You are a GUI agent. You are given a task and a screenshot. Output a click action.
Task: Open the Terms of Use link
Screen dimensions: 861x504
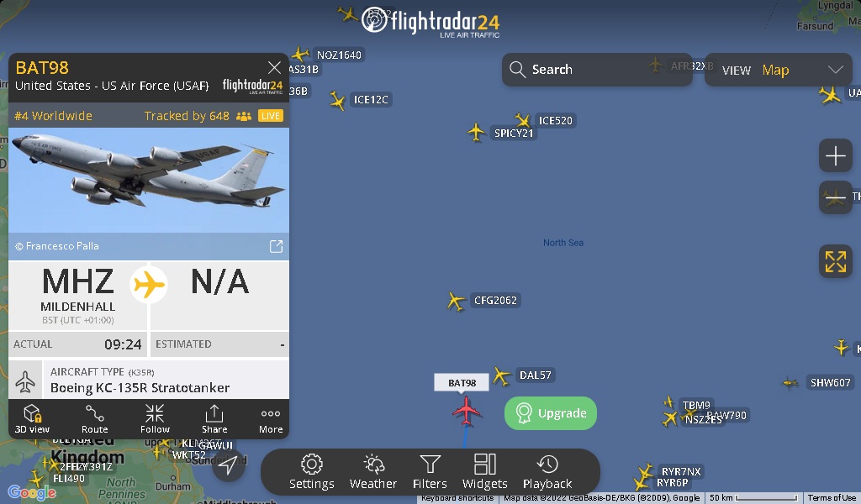coord(832,498)
